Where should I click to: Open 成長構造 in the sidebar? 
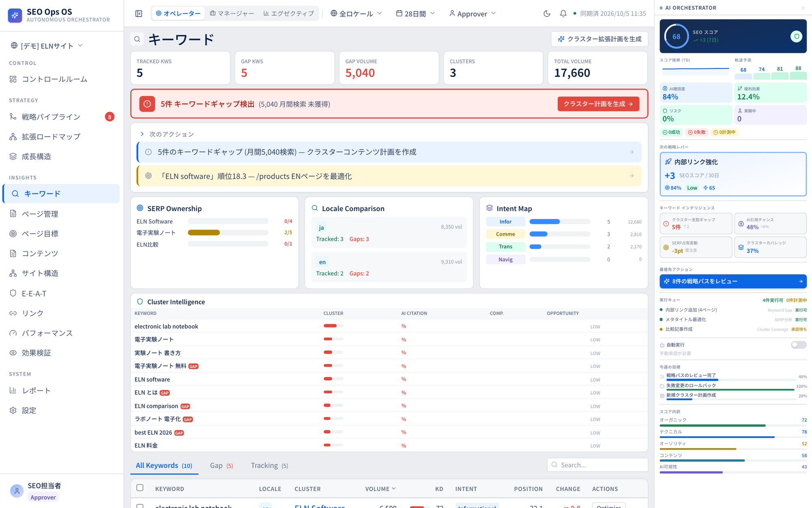[x=61, y=156]
